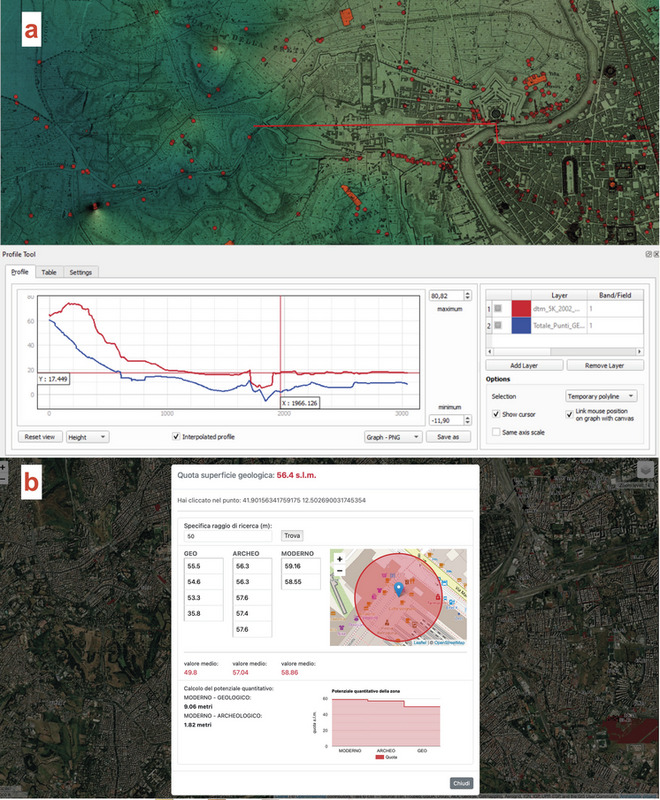Click the blue location pin marker
The width and height of the screenshot is (660, 800).
[x=401, y=590]
